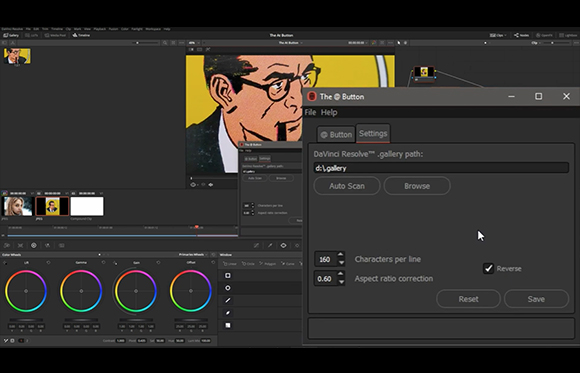Click the Offset color wheel center
This screenshot has width=580, height=373.
click(191, 291)
